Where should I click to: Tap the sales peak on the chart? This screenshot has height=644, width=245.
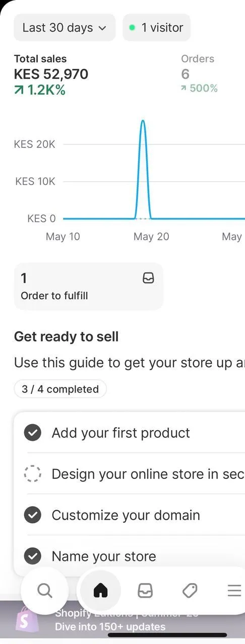(x=143, y=122)
